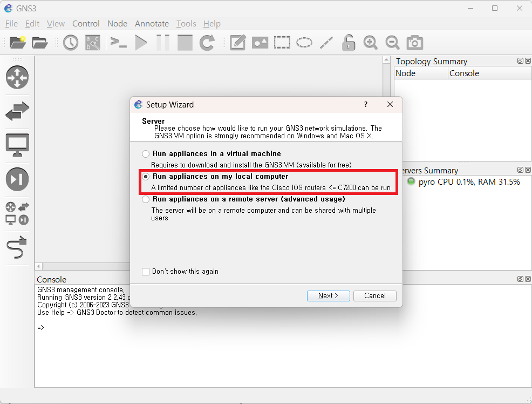Click the Add a note icon
The image size is (532, 404).
click(237, 43)
